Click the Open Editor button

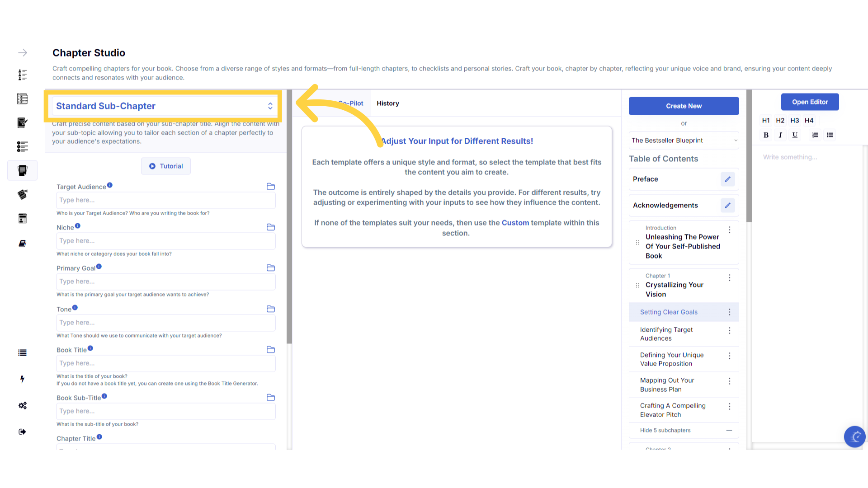click(x=810, y=102)
